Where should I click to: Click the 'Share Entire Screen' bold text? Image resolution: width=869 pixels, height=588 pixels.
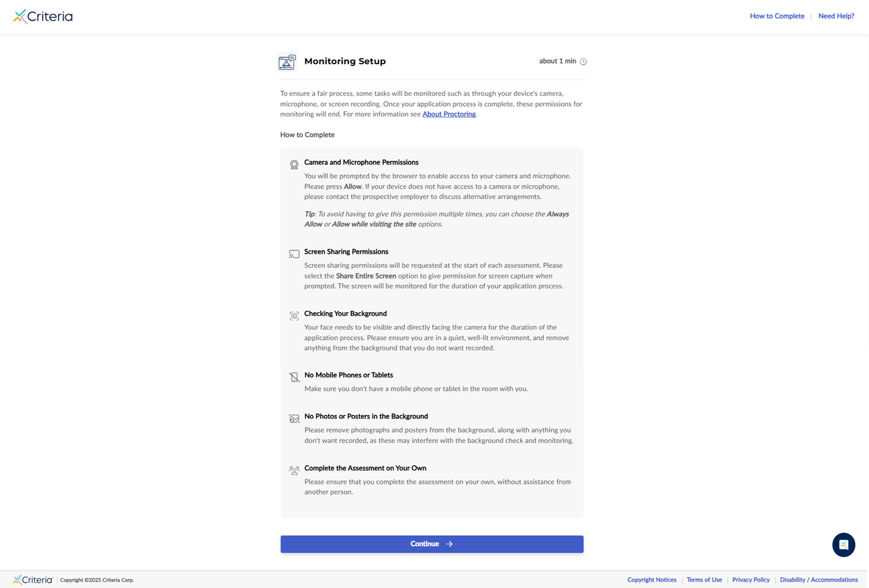pyautogui.click(x=366, y=276)
